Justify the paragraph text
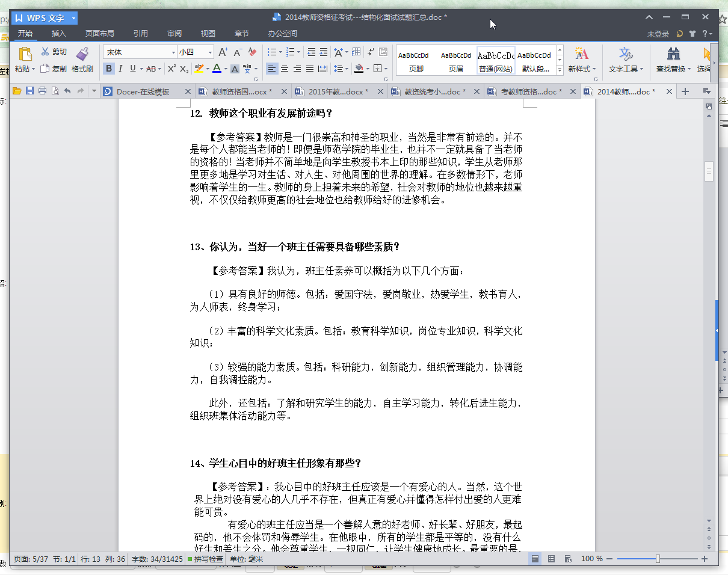Viewport: 728px width, 575px height. click(310, 69)
